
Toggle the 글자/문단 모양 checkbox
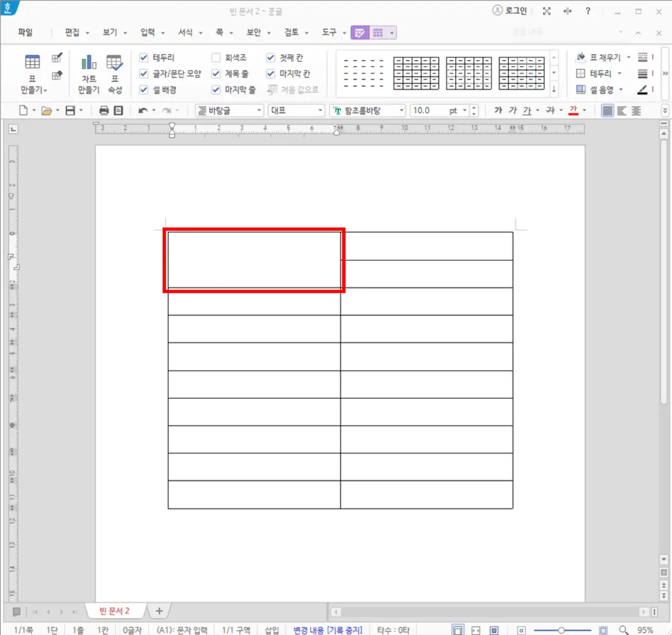(x=143, y=73)
